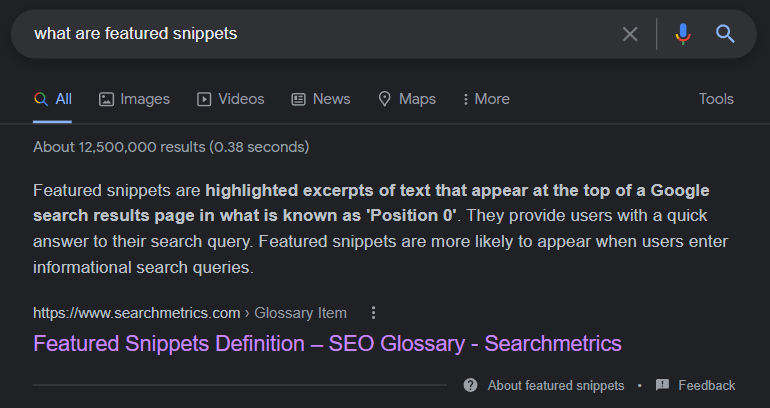Switch to the Videos results tab

pos(230,99)
